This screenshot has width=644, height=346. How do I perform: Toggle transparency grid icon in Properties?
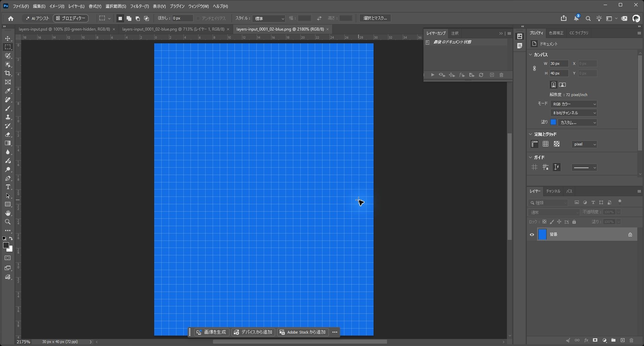557,144
